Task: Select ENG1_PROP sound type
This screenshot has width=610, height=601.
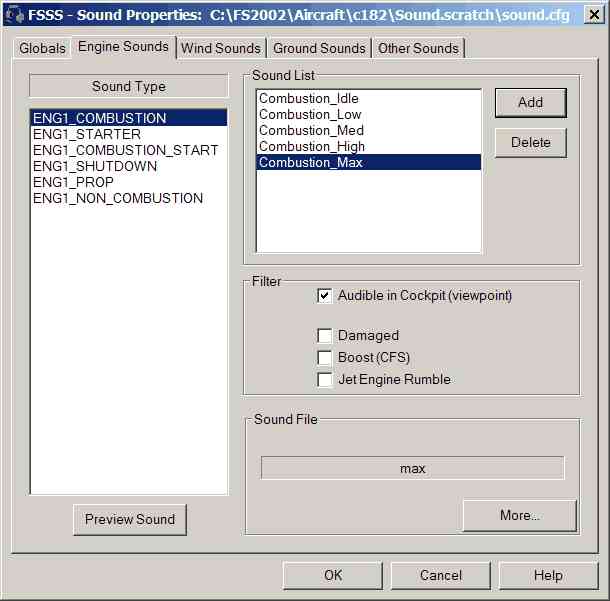Action: point(129,182)
